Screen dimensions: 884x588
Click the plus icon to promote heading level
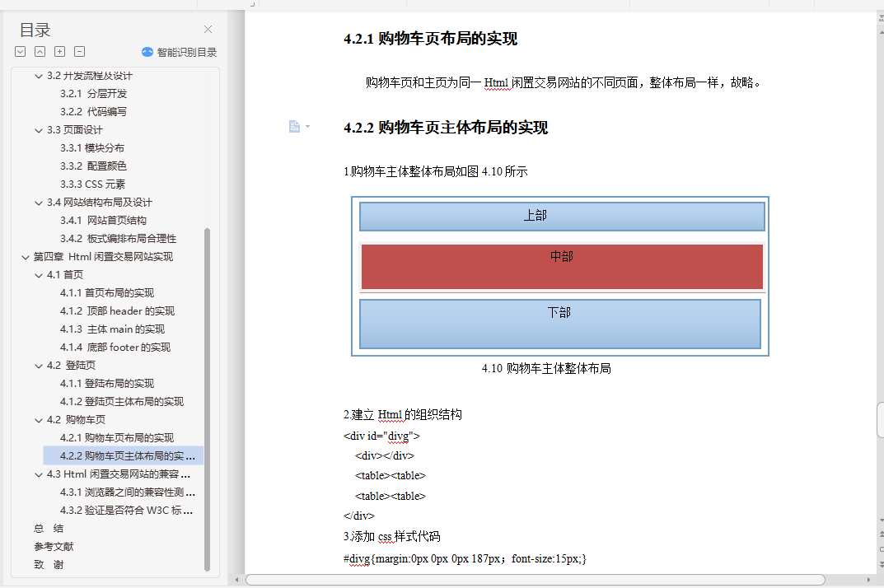(60, 52)
